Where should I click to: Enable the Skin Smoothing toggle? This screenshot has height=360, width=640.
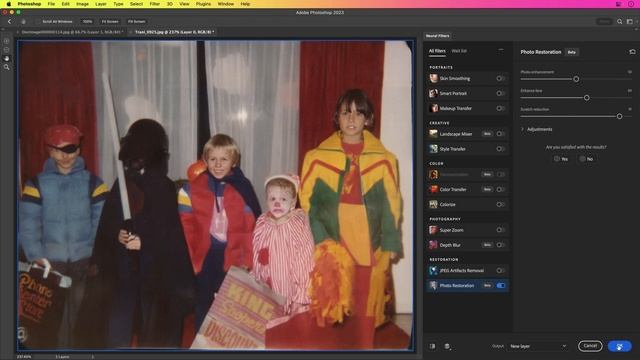(501, 78)
